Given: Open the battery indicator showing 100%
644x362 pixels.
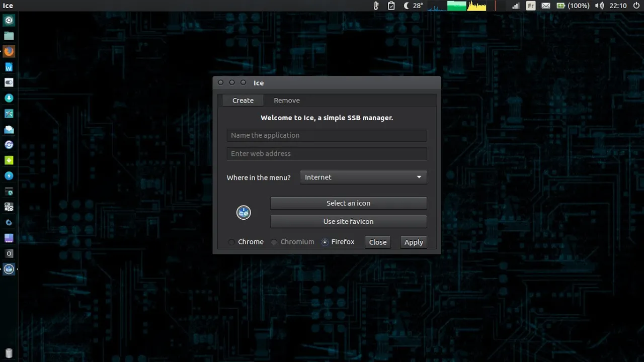Looking at the screenshot, I should (573, 6).
